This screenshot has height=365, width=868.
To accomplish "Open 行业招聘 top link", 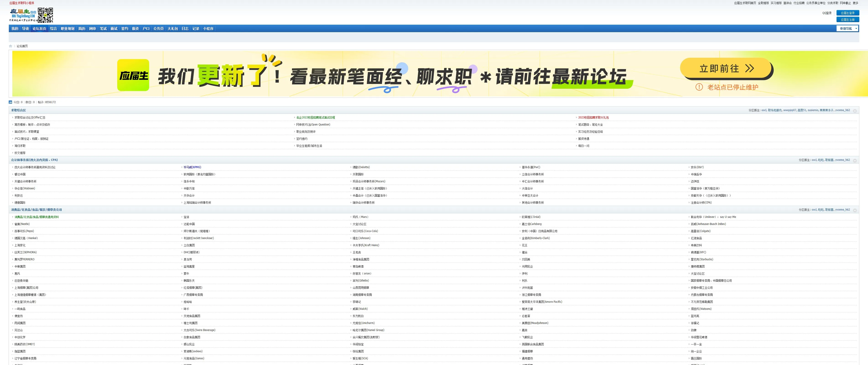I will point(799,3).
